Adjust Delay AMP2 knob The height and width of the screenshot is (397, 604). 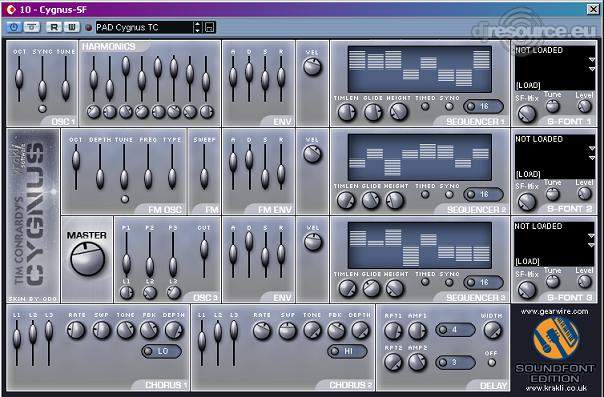coord(417,362)
